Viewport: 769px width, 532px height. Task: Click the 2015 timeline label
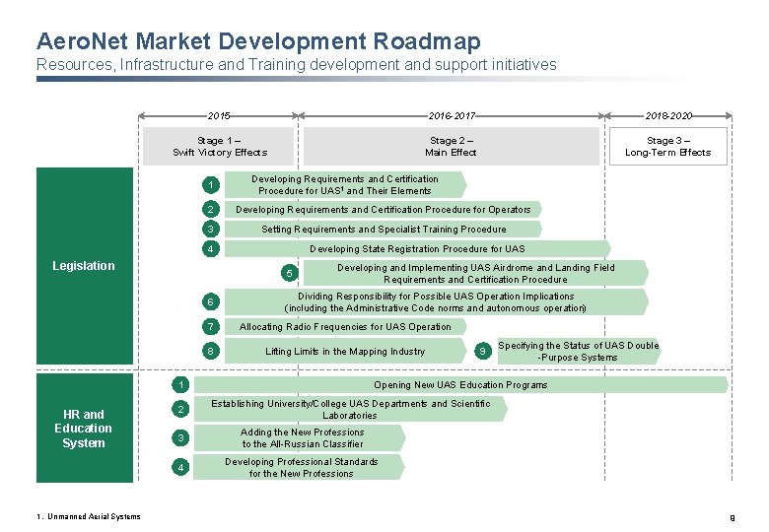click(219, 115)
